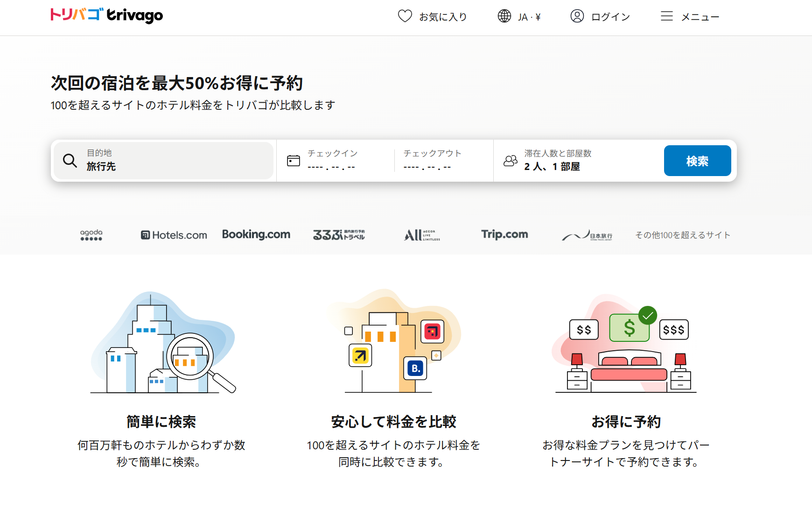Click the $$ price tag graphic
This screenshot has height=510, width=812.
coord(584,330)
